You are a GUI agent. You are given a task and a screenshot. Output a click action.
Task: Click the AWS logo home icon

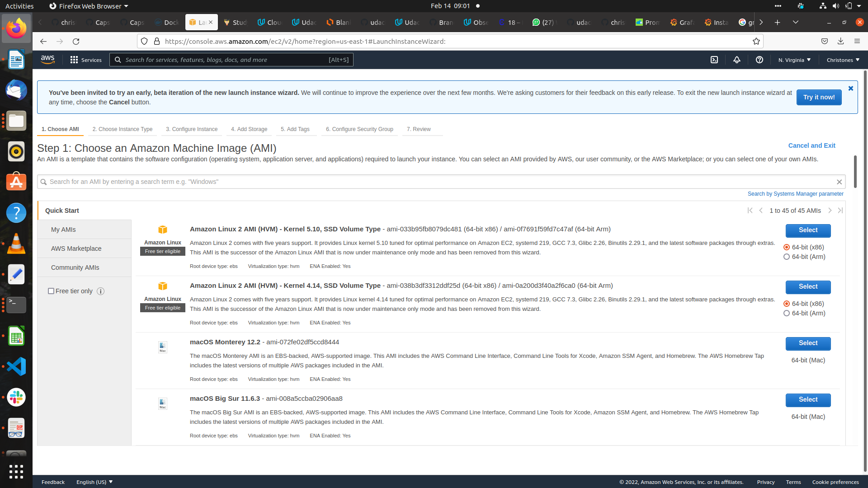(47, 60)
